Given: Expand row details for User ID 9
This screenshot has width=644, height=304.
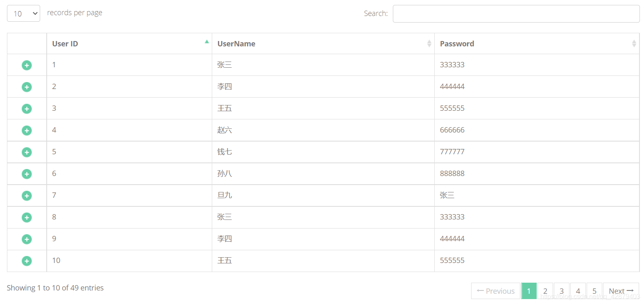Looking at the screenshot, I should (x=27, y=239).
